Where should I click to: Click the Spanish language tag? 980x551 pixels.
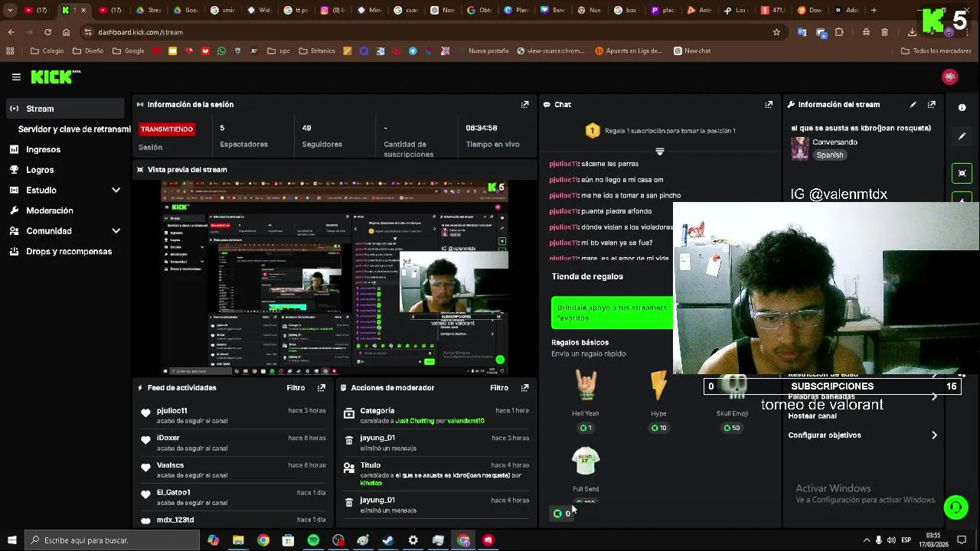click(x=829, y=155)
